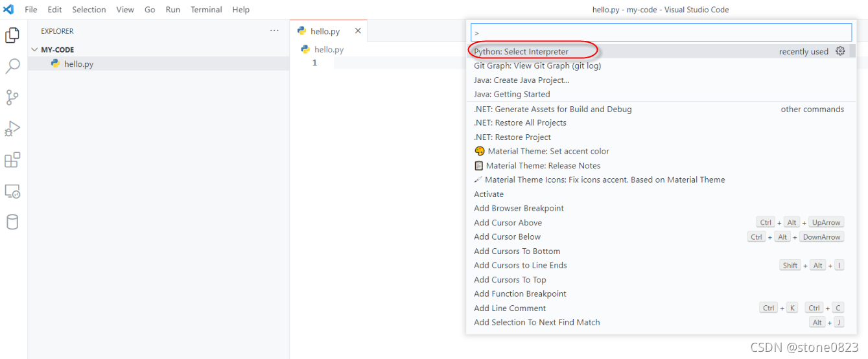Viewport: 868px width, 359px height.
Task: Open the Remote Explorer icon
Action: 12,191
